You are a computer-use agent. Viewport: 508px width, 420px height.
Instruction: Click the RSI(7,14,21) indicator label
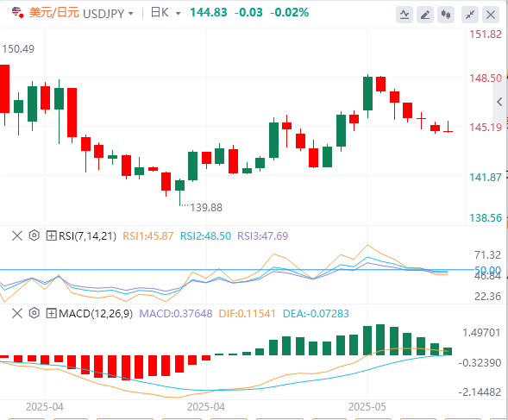87,236
